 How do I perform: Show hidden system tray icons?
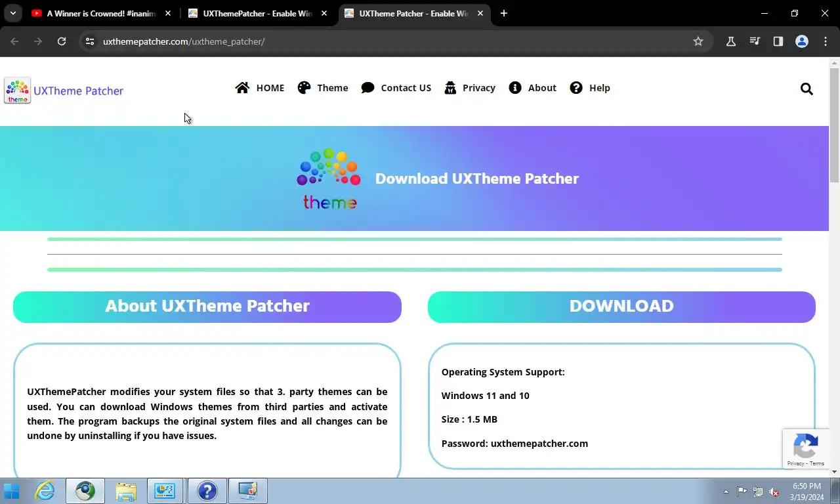point(726,492)
